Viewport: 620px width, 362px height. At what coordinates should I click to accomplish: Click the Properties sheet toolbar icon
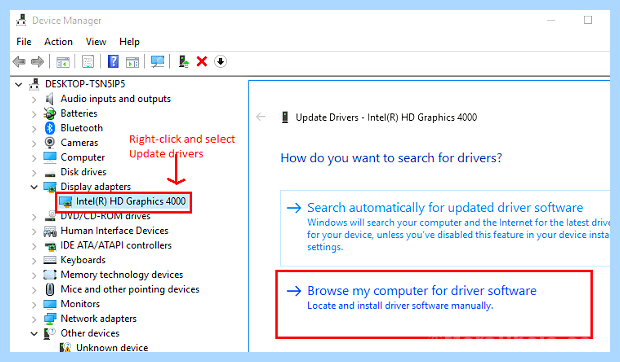pyautogui.click(x=87, y=62)
